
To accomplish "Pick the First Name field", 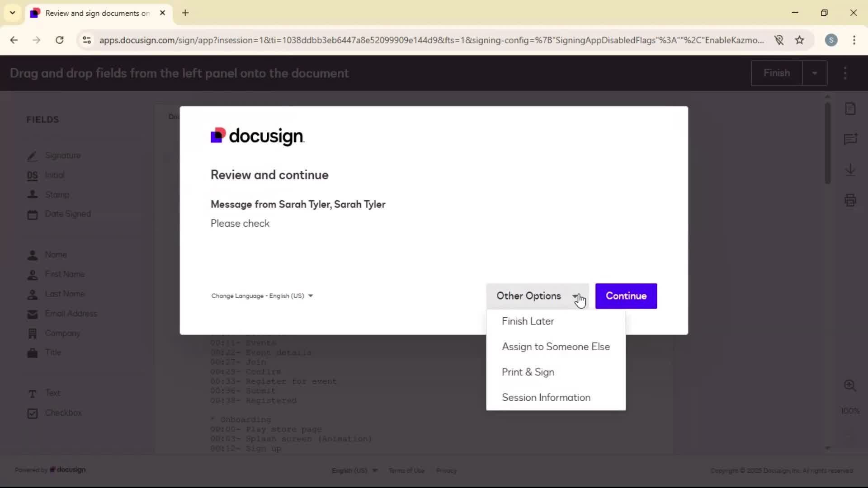I will click(56, 274).
